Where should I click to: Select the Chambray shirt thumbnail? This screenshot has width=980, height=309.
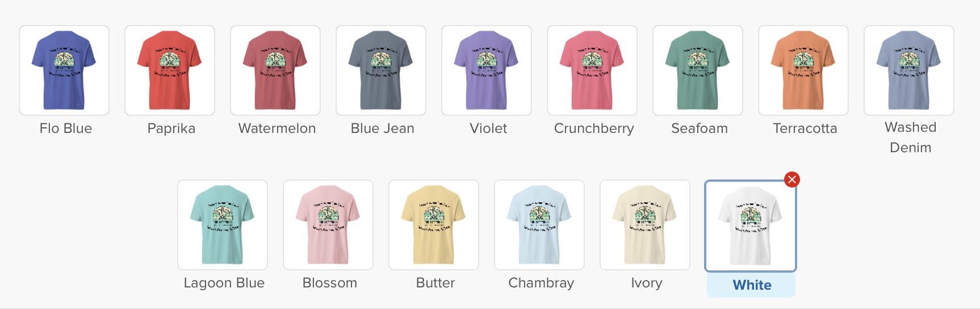click(x=539, y=225)
